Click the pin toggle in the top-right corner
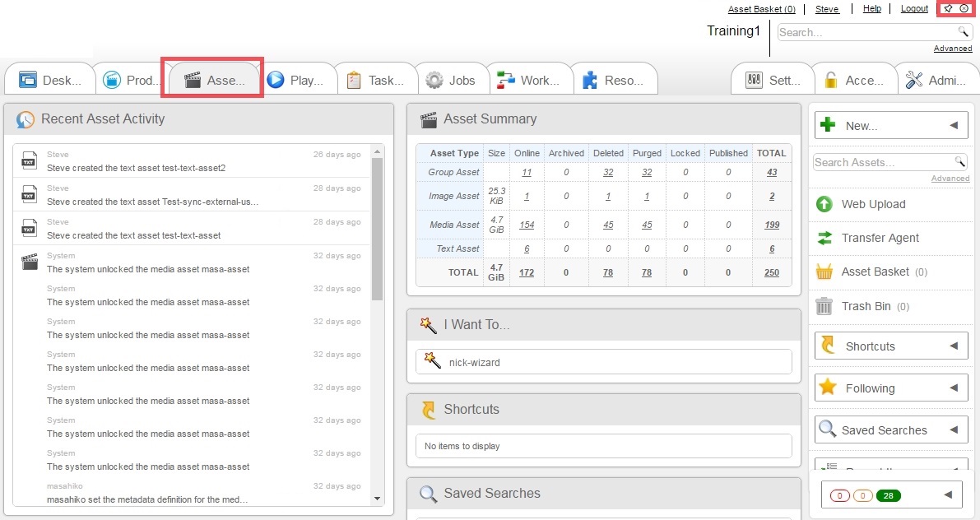Viewport: 980px width, 520px height. (x=947, y=8)
